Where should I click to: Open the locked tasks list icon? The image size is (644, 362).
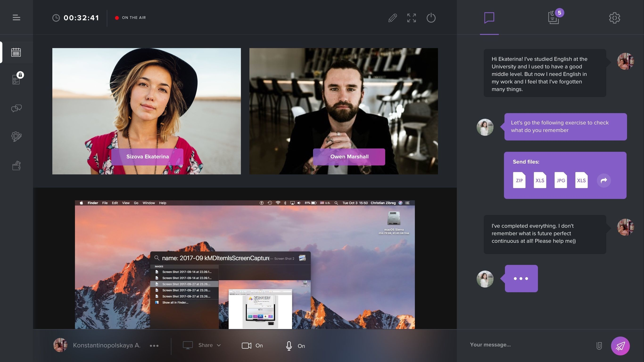click(17, 79)
